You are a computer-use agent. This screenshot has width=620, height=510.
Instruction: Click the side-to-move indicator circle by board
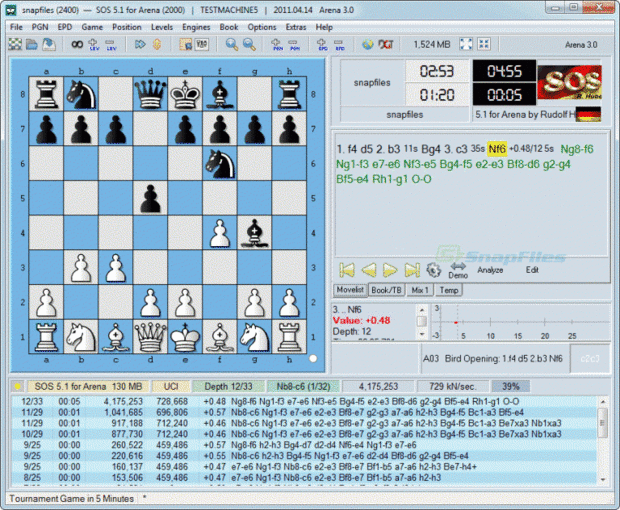tap(314, 357)
